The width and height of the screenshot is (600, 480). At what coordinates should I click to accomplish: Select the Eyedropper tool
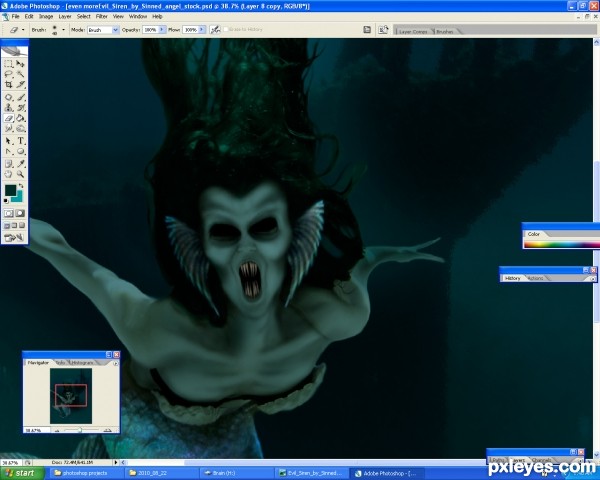20,164
